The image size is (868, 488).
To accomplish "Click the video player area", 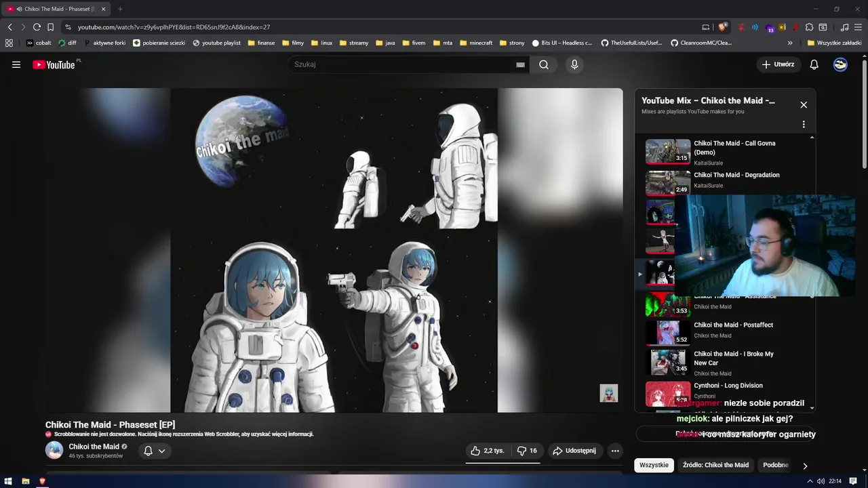I will 334,250.
